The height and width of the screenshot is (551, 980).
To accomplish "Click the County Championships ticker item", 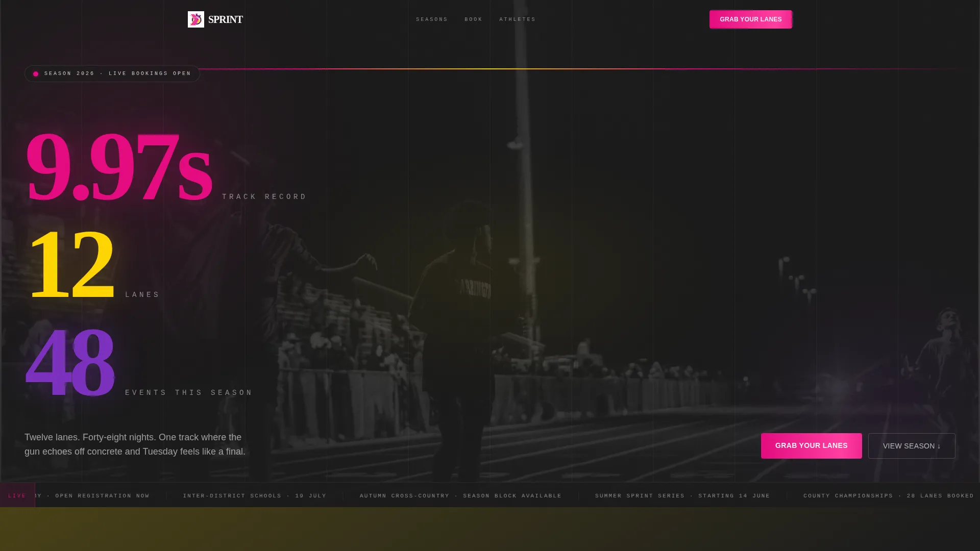I will point(889,496).
